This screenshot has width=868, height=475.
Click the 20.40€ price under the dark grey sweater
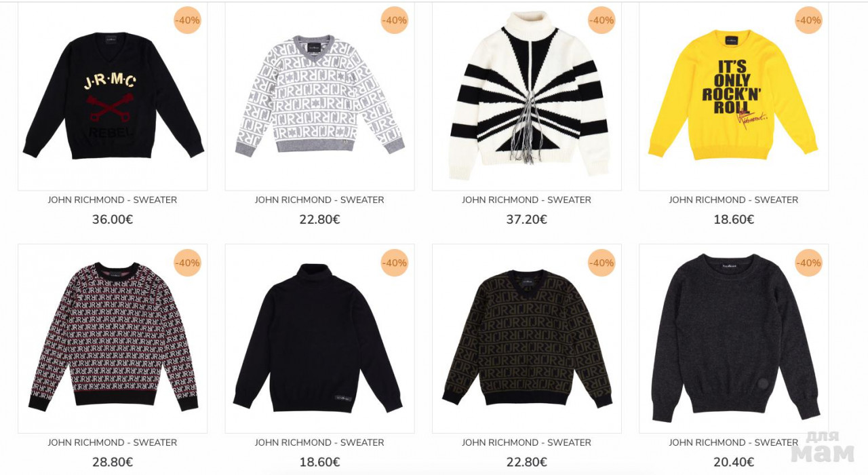(734, 462)
